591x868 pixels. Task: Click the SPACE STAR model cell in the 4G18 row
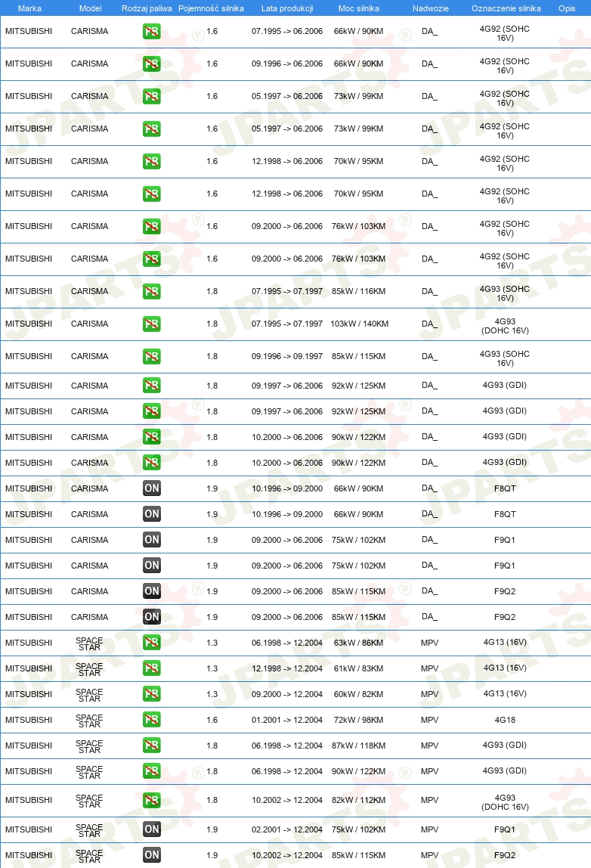[89, 721]
